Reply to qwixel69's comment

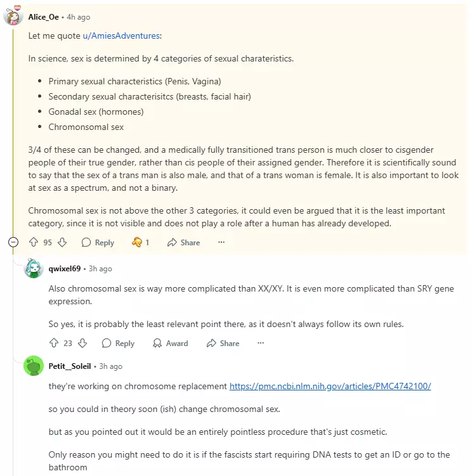tap(118, 343)
